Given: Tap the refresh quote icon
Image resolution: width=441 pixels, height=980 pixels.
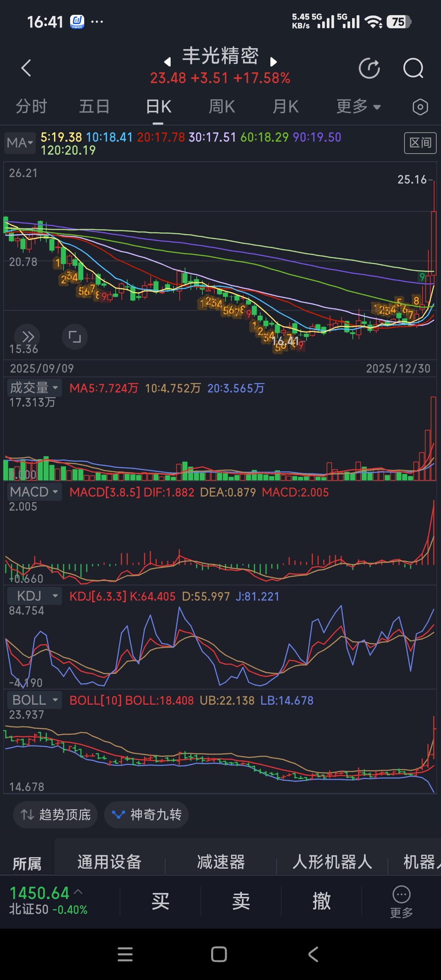Looking at the screenshot, I should pyautogui.click(x=369, y=69).
